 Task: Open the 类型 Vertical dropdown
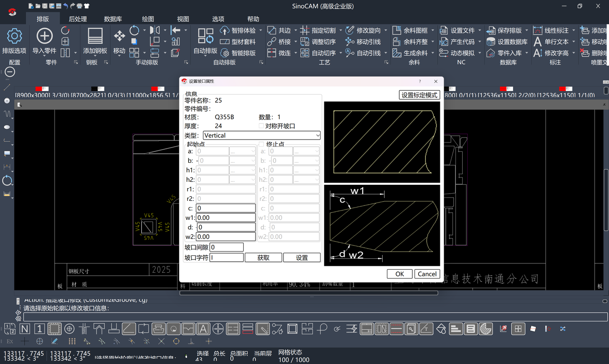point(318,135)
